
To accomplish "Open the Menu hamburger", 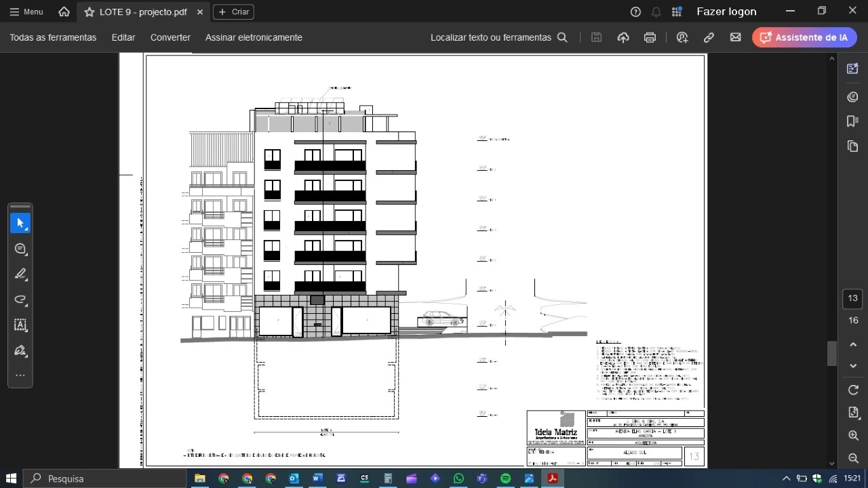I will point(26,12).
